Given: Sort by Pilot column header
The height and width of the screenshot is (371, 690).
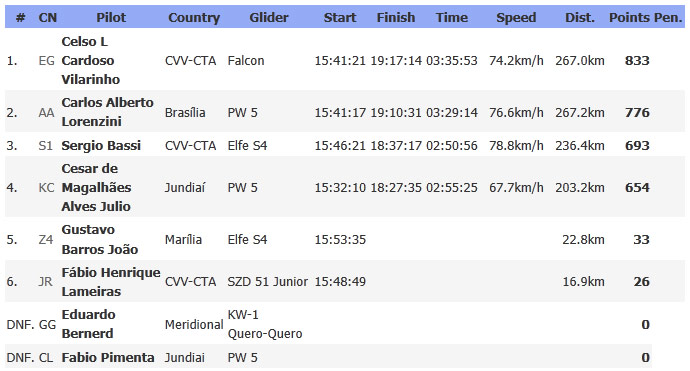Looking at the screenshot, I should [x=111, y=17].
